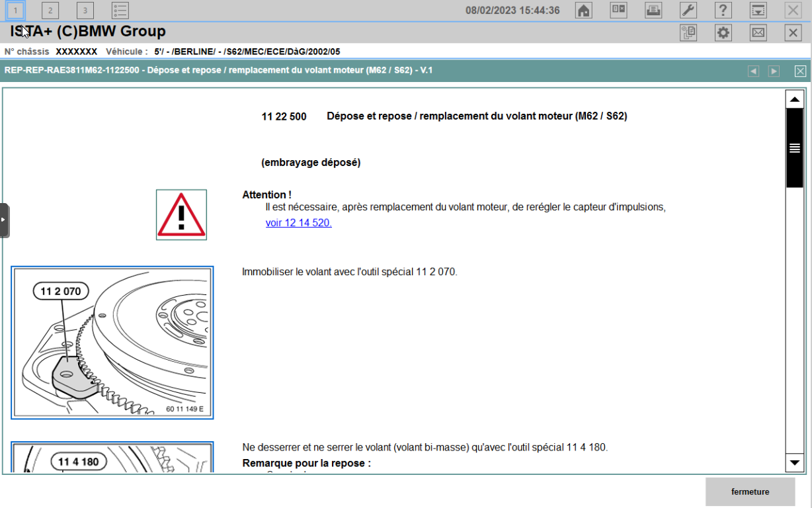Viewport: 812px width, 508px height.
Task: Open the operations list icon
Action: pos(120,11)
